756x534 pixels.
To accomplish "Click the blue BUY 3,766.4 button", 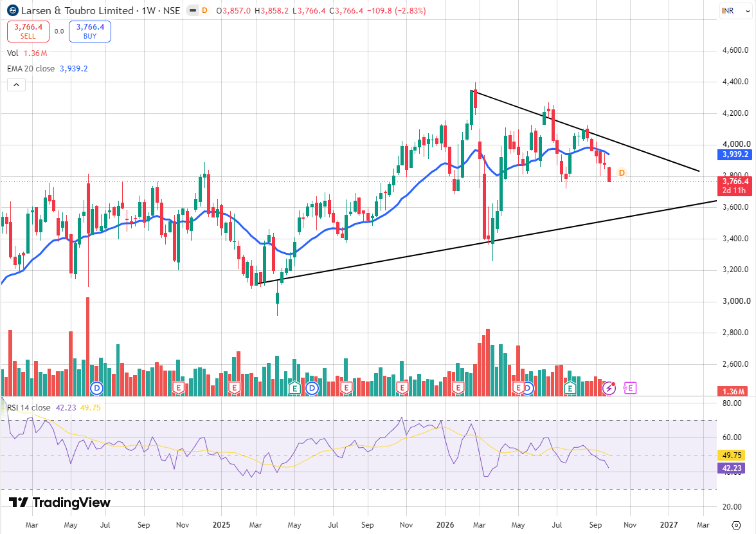I will 90,32.
